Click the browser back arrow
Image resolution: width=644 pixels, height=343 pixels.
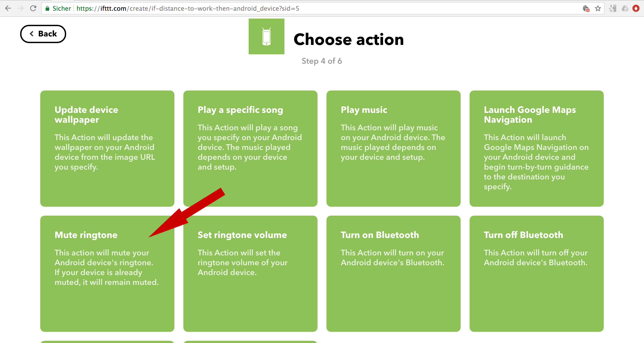click(x=8, y=8)
